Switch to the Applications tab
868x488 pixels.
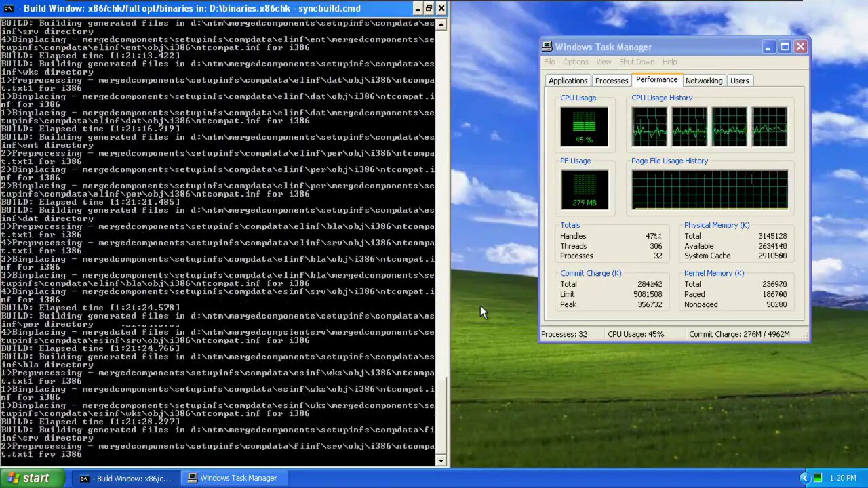[568, 81]
